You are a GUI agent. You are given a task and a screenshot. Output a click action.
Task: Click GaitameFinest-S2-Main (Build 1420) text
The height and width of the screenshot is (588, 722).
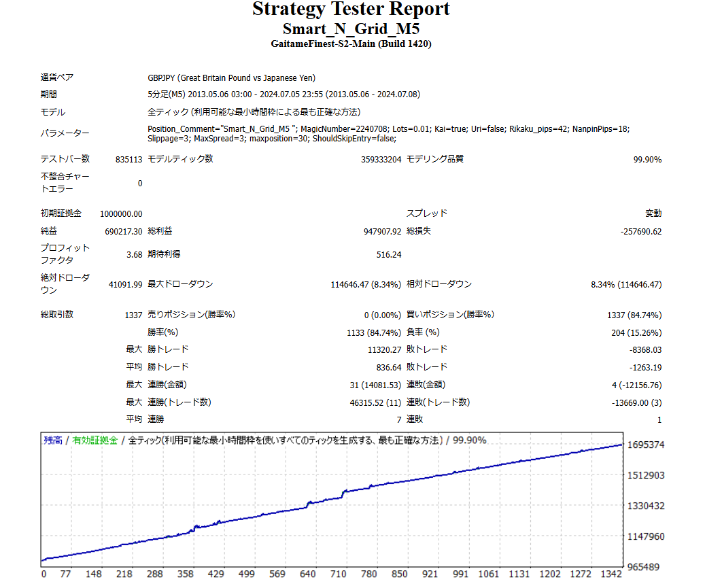coord(351,44)
